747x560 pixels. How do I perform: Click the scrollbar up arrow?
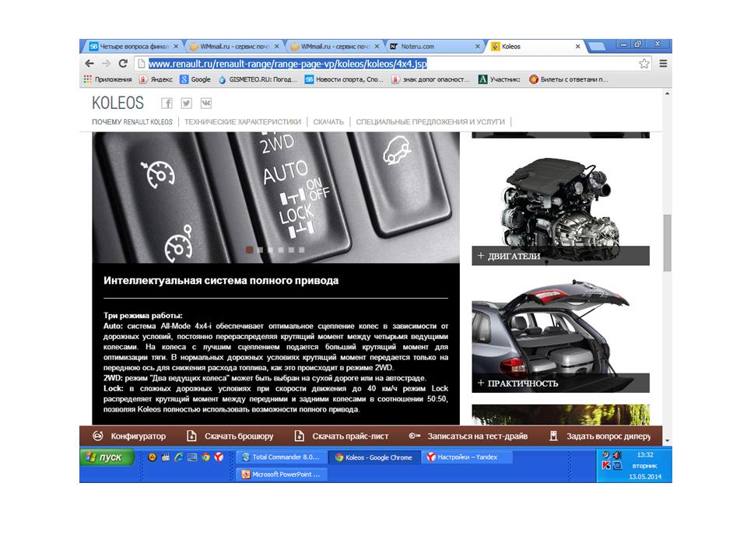(667, 94)
